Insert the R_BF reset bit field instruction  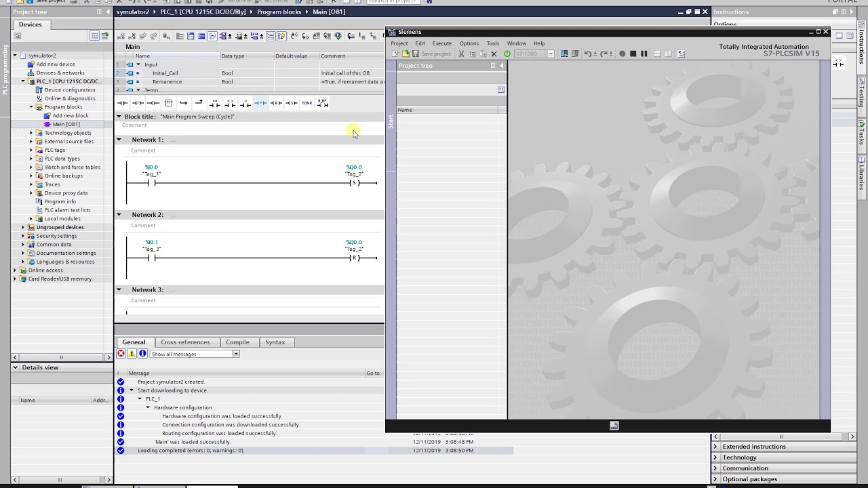[323, 103]
